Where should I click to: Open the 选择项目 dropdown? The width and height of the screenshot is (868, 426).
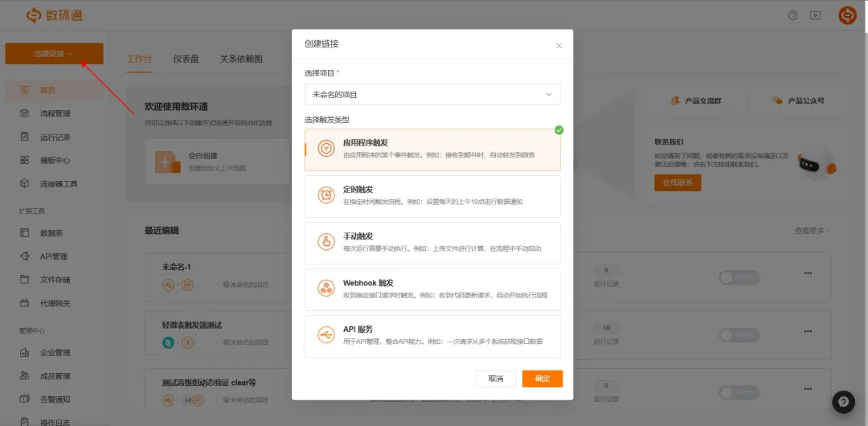click(x=432, y=94)
